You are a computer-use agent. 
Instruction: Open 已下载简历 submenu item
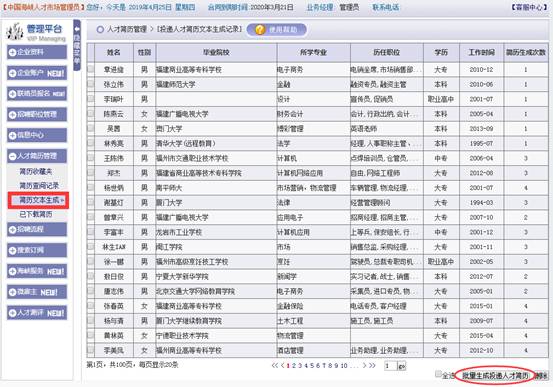click(36, 214)
